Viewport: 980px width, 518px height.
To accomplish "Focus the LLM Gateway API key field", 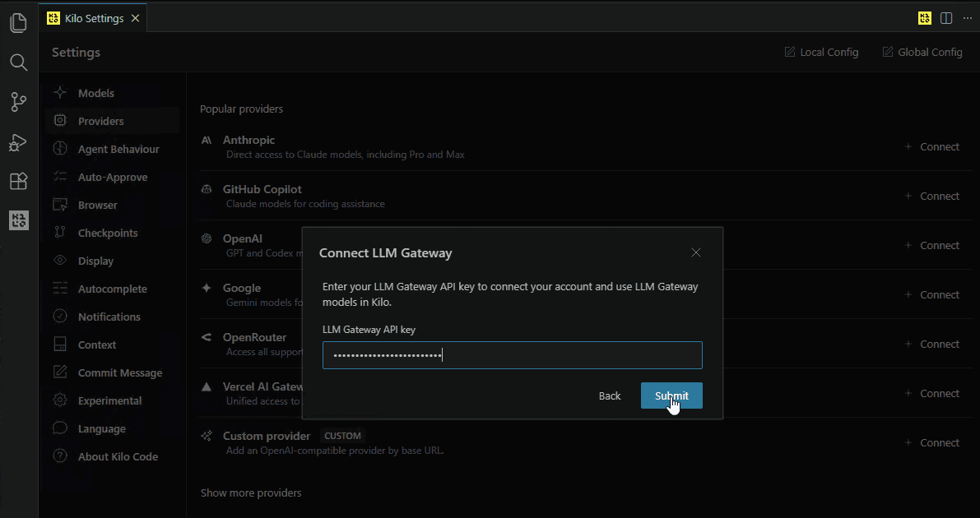I will 513,355.
